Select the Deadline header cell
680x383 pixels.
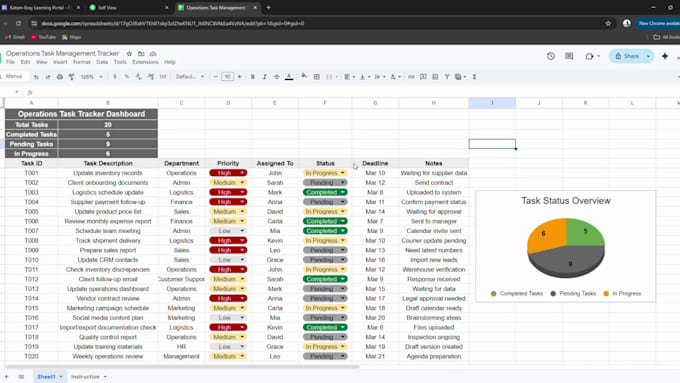(x=375, y=164)
